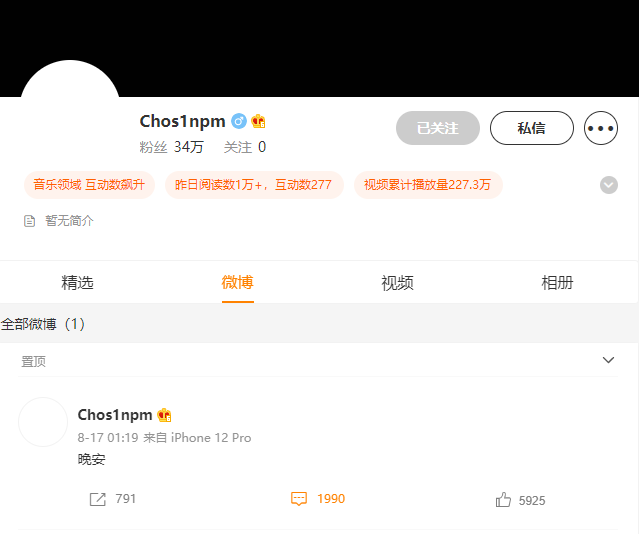
Task: Open the 相册 tab
Action: (x=557, y=283)
